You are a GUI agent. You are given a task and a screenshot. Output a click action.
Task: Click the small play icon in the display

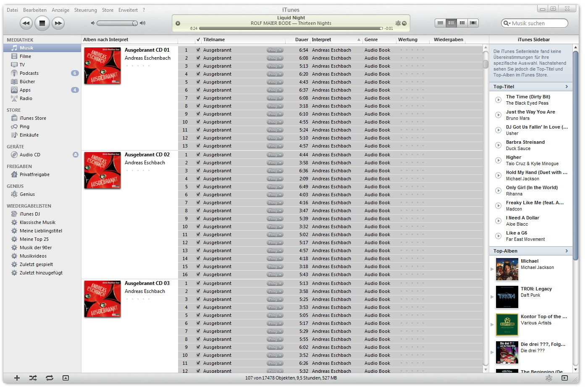point(178,23)
